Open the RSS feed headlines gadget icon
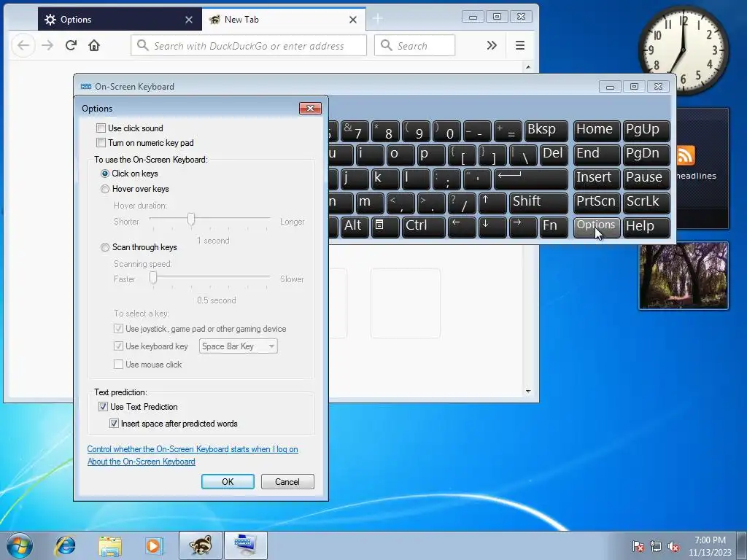This screenshot has width=747, height=560. tap(685, 156)
